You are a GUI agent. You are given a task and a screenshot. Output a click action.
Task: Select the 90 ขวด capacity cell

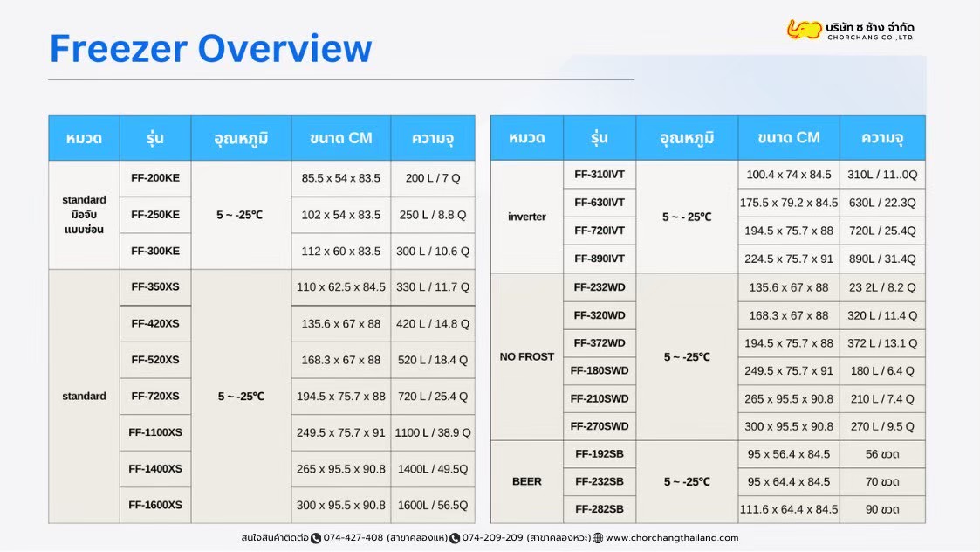882,509
